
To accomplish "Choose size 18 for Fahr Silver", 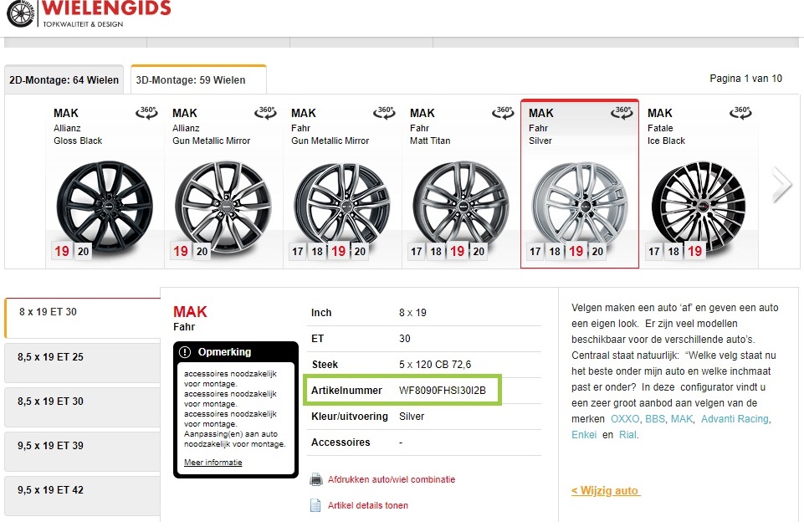I will pos(555,252).
